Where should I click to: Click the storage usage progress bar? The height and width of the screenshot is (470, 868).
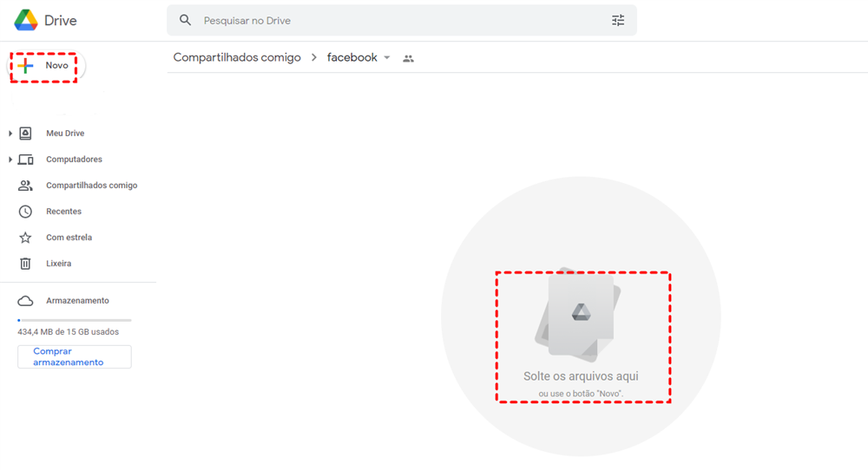tap(74, 320)
